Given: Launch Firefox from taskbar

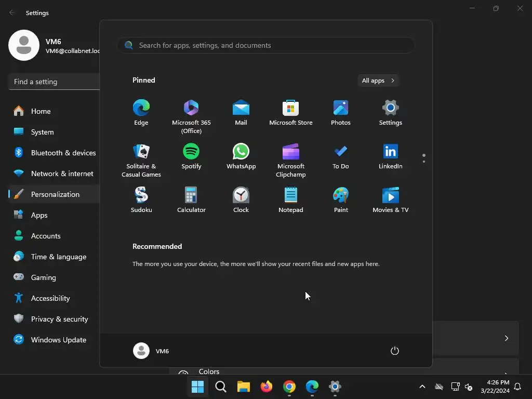Looking at the screenshot, I should (267, 387).
